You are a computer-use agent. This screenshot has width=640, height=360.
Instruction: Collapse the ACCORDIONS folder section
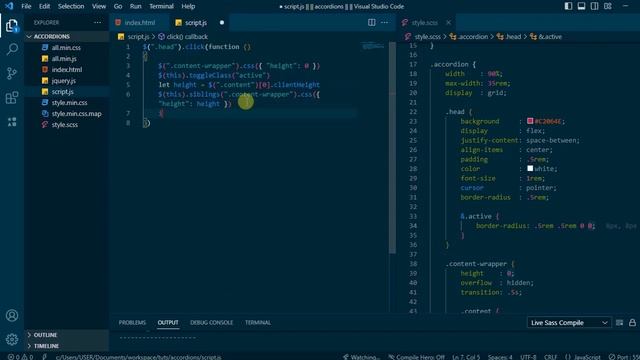[67, 37]
